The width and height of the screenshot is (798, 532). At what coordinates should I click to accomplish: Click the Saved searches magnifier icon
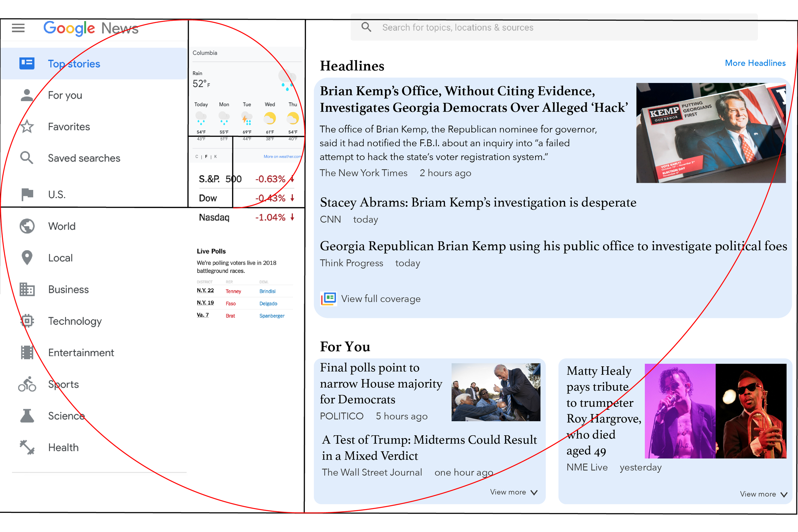[x=26, y=158]
